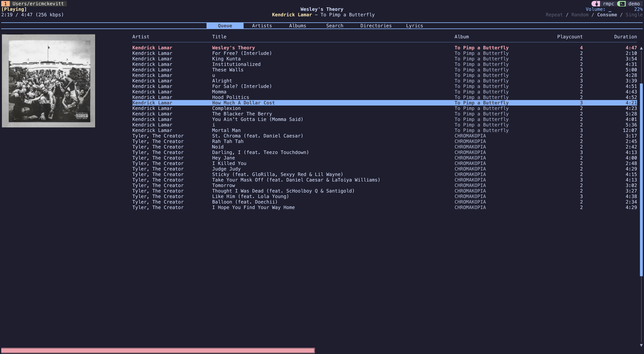The width and height of the screenshot is (644, 354).
Task: Select "These Walls" in the queue
Action: tap(385, 70)
